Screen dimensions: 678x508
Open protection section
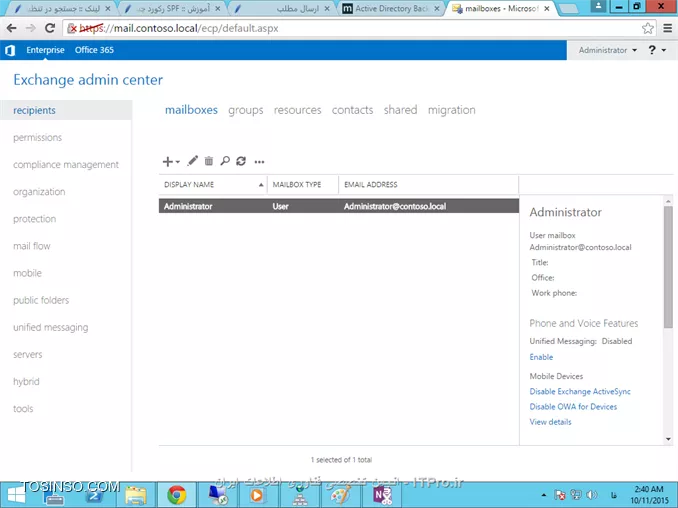35,219
